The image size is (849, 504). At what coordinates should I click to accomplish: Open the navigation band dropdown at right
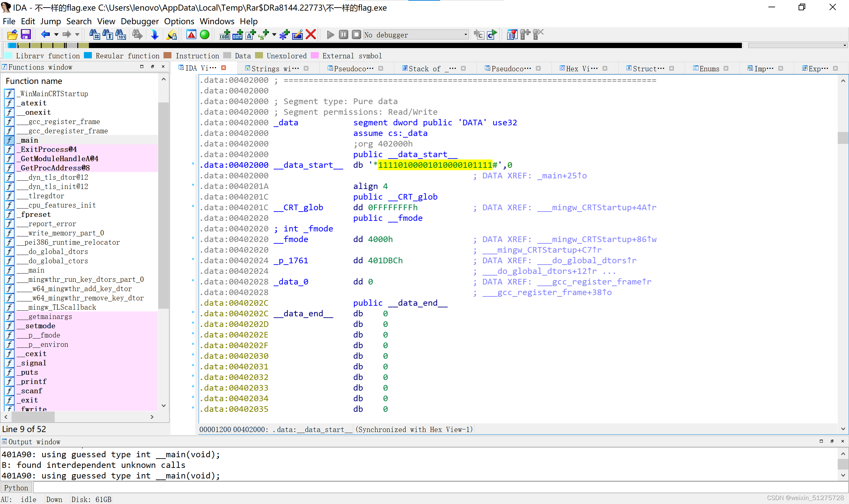click(845, 45)
